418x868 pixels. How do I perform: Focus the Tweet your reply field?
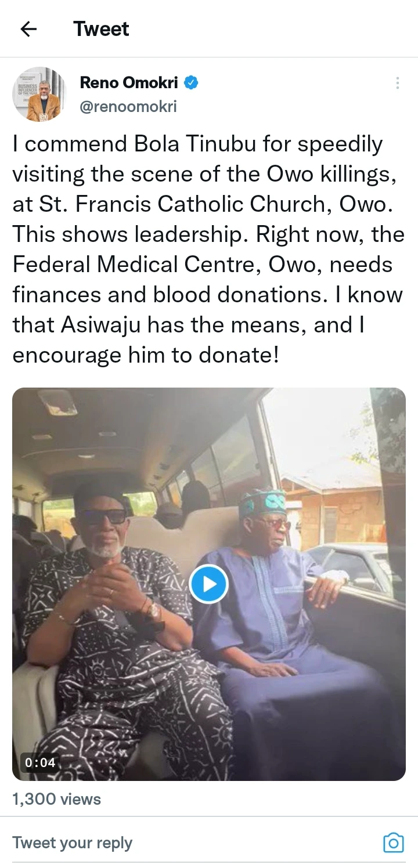[174, 842]
